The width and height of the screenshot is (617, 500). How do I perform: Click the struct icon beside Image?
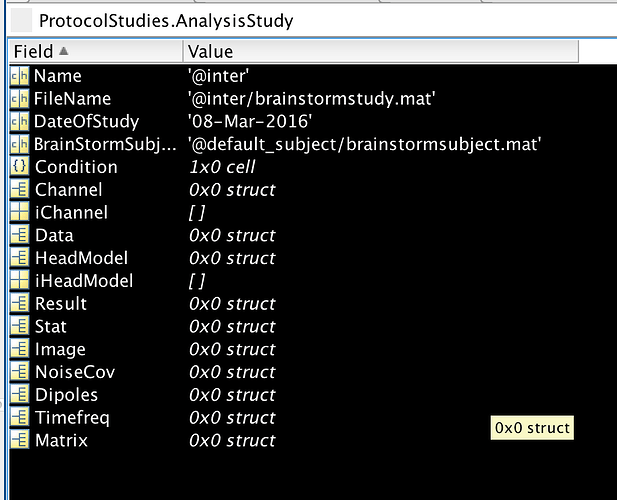(19, 350)
